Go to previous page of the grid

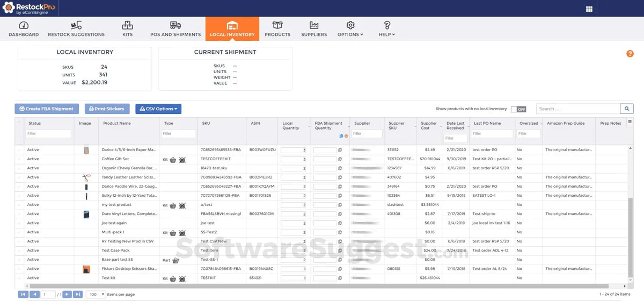(x=34, y=295)
